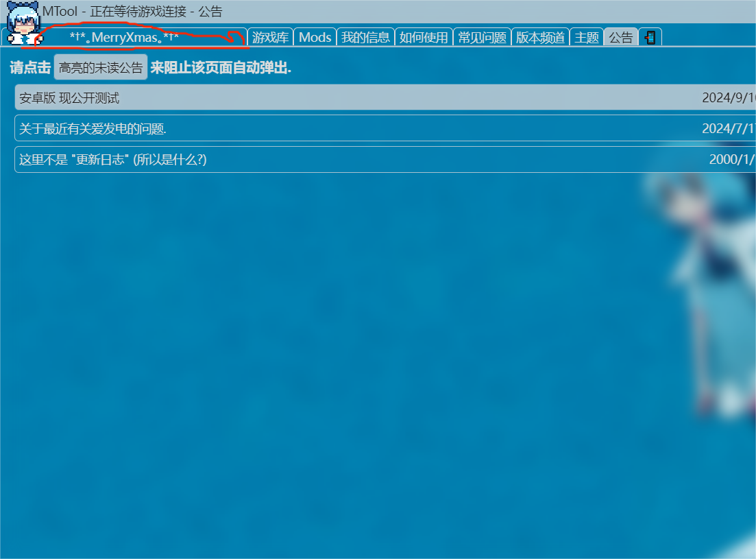Open the phone icon tab
Screen dimensions: 756x559
[650, 38]
